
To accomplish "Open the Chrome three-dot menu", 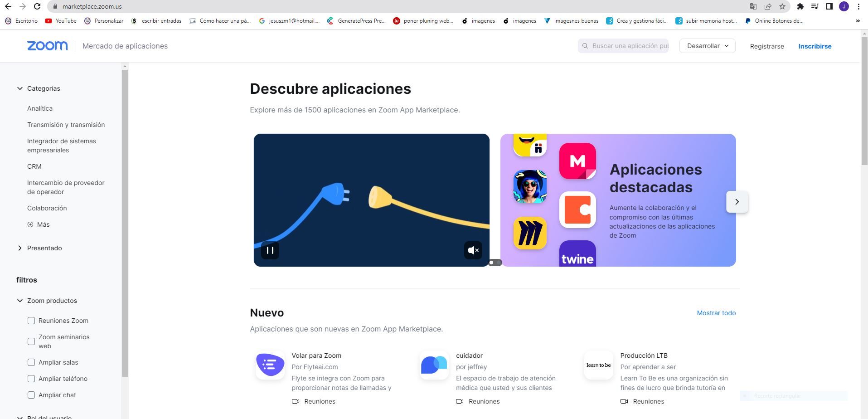I will (x=858, y=6).
